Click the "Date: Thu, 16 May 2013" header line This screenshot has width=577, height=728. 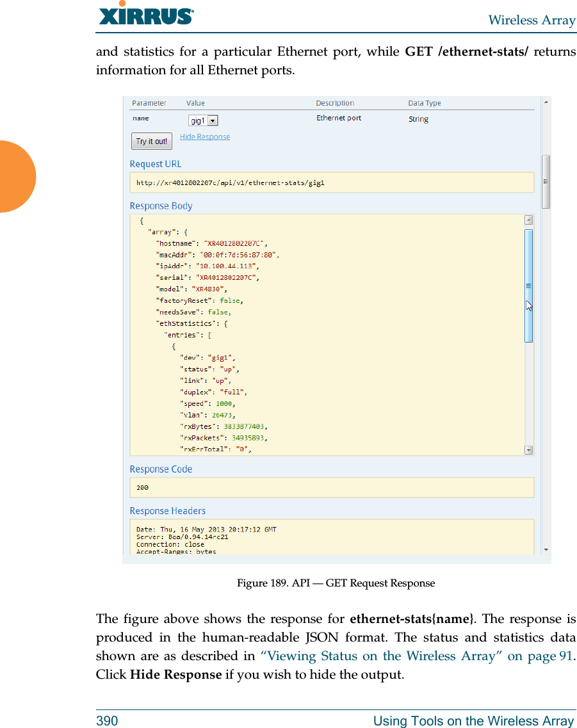pyautogui.click(x=206, y=530)
